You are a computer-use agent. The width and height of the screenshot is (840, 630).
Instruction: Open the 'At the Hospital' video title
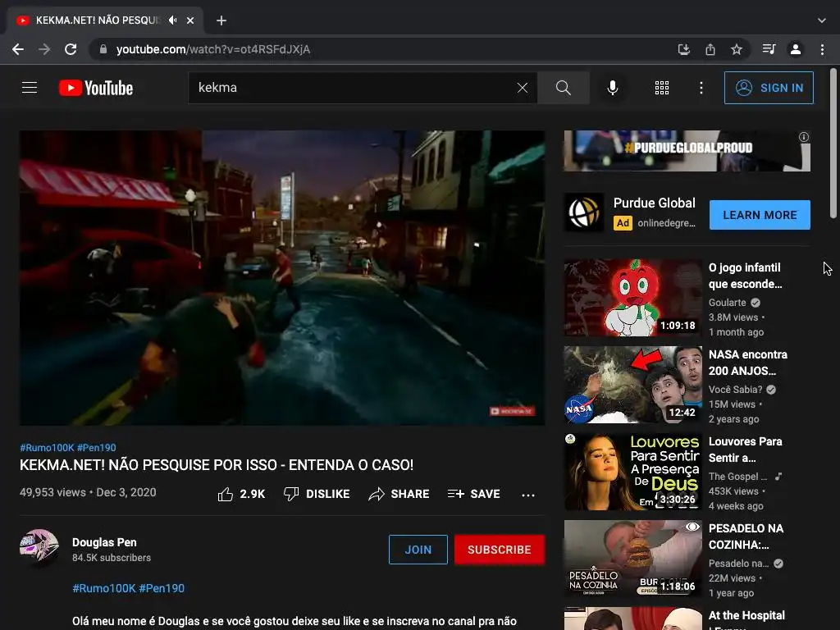point(746,619)
